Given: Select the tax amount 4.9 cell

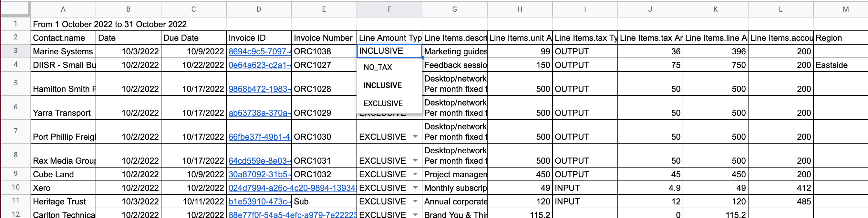Looking at the screenshot, I should click(x=650, y=188).
